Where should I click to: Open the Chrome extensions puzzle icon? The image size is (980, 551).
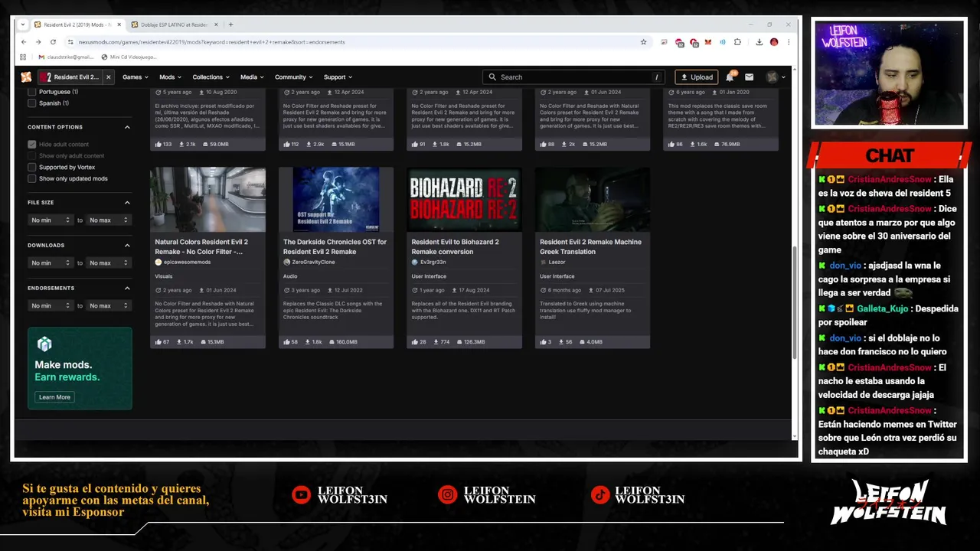[737, 42]
